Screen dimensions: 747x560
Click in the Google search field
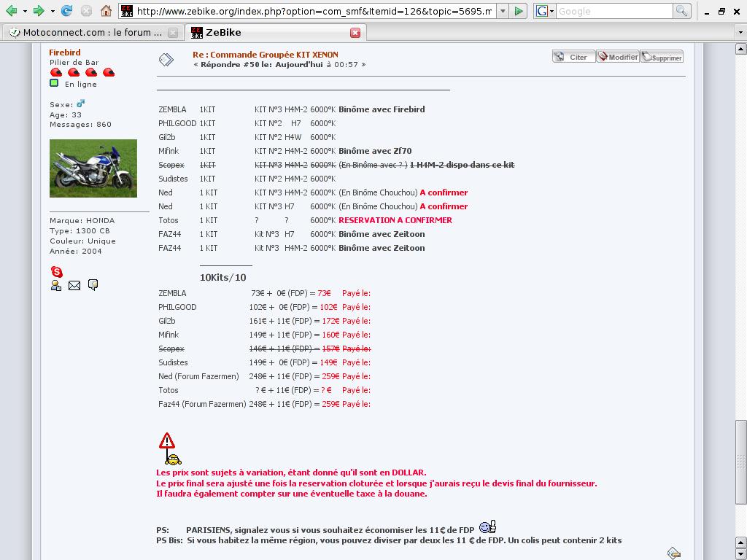click(614, 11)
